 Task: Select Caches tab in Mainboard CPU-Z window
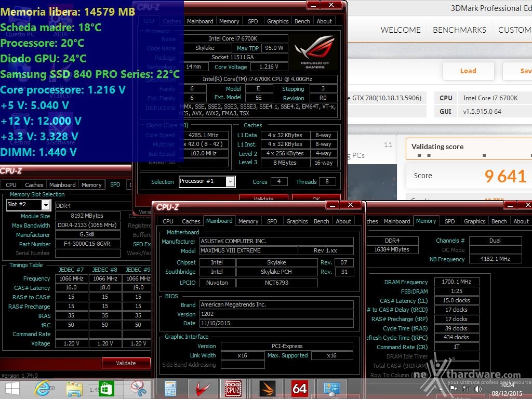click(x=191, y=221)
